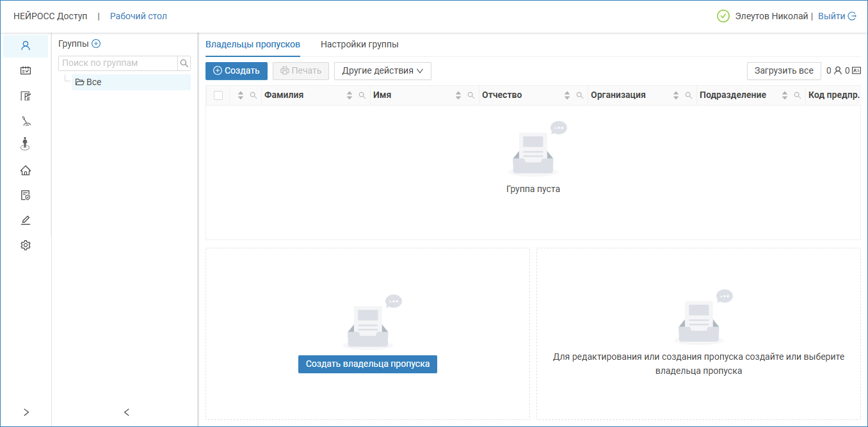This screenshot has height=427, width=868.
Task: Sort the table by Фамилия column
Action: [x=350, y=95]
